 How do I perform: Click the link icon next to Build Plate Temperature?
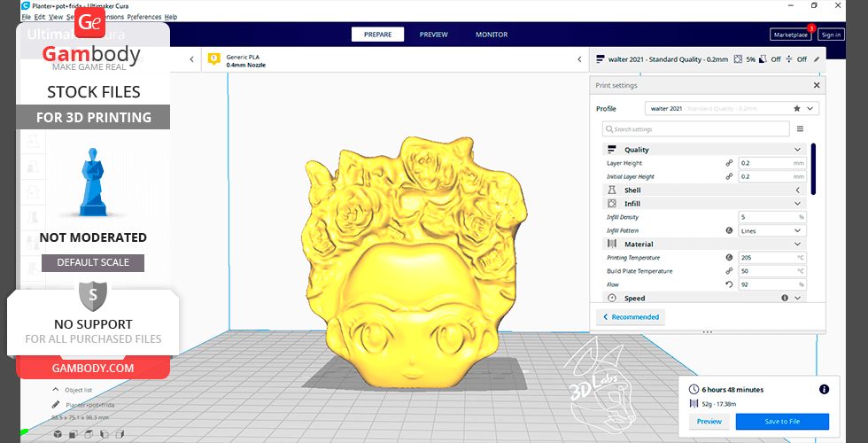coord(729,271)
